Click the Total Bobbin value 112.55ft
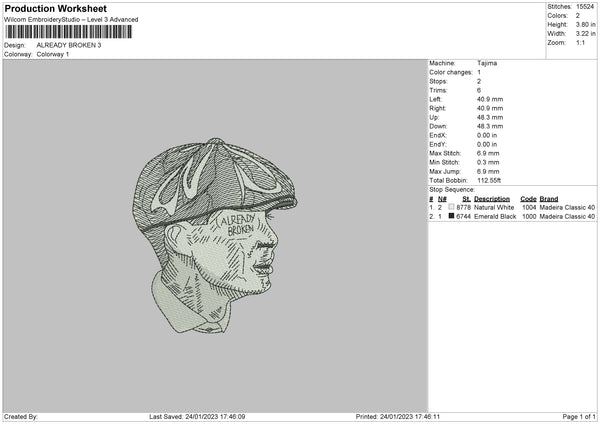 tap(489, 180)
